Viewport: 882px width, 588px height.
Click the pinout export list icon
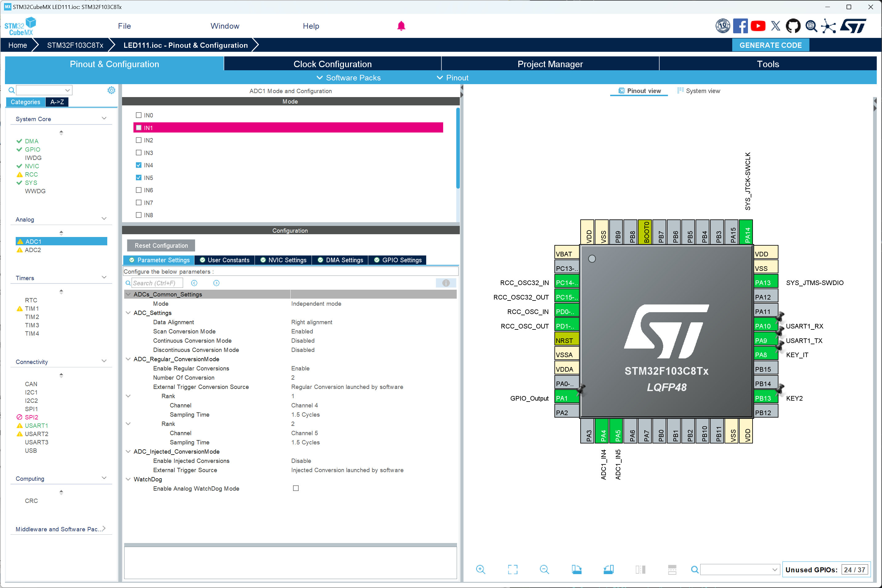[x=672, y=569]
